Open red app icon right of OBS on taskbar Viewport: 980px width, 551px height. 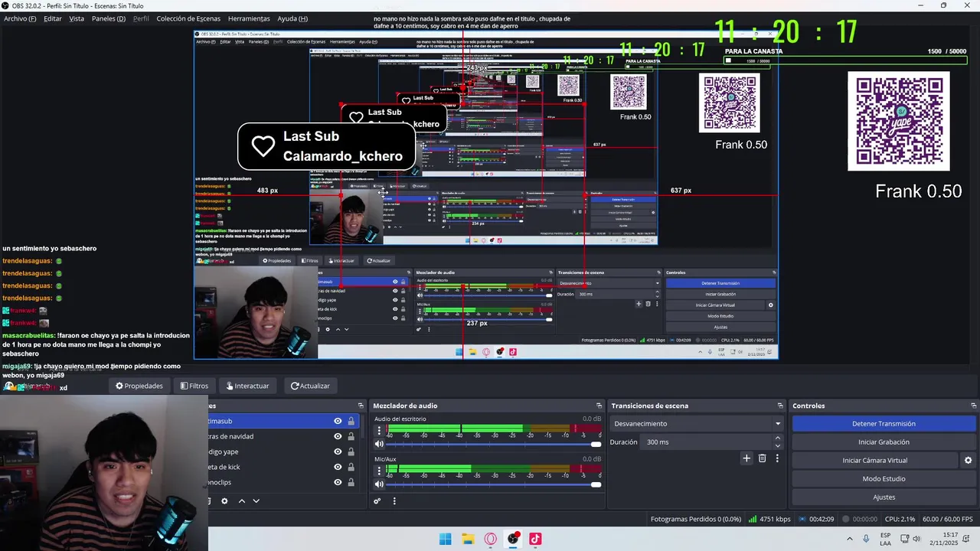[x=535, y=539]
